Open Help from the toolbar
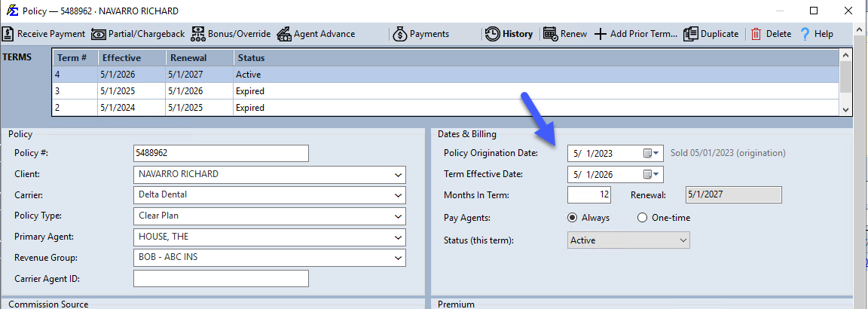This screenshot has width=868, height=309. point(817,34)
